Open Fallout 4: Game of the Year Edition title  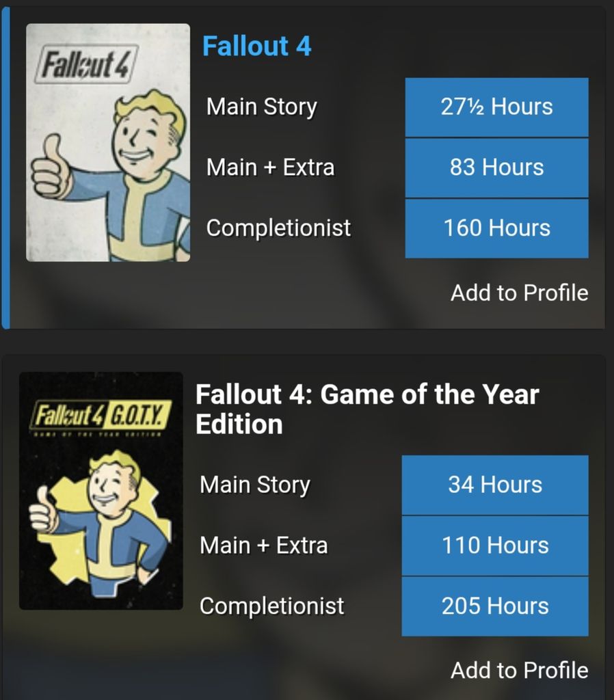367,409
